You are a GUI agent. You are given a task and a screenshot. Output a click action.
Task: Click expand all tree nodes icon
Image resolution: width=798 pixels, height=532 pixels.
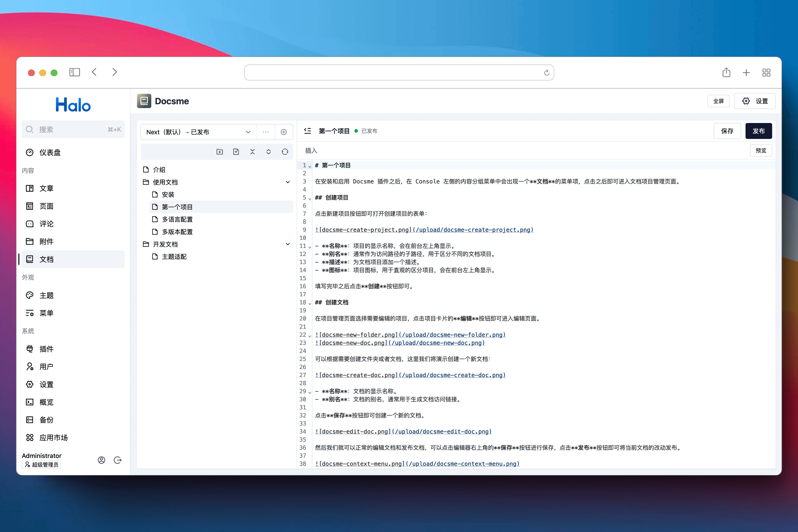pyautogui.click(x=268, y=152)
